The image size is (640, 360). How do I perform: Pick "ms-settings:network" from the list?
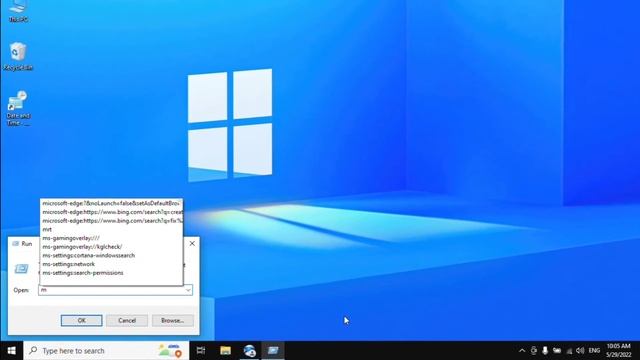[x=111, y=264]
